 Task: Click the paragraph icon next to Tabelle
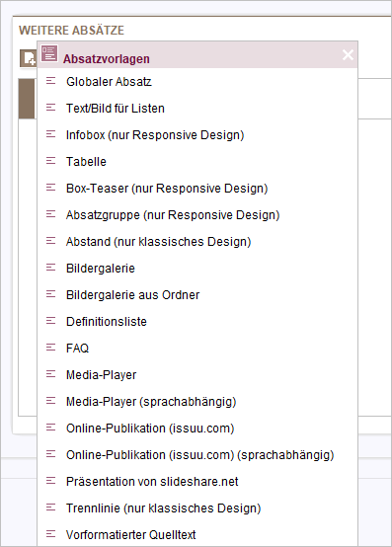pyautogui.click(x=51, y=161)
